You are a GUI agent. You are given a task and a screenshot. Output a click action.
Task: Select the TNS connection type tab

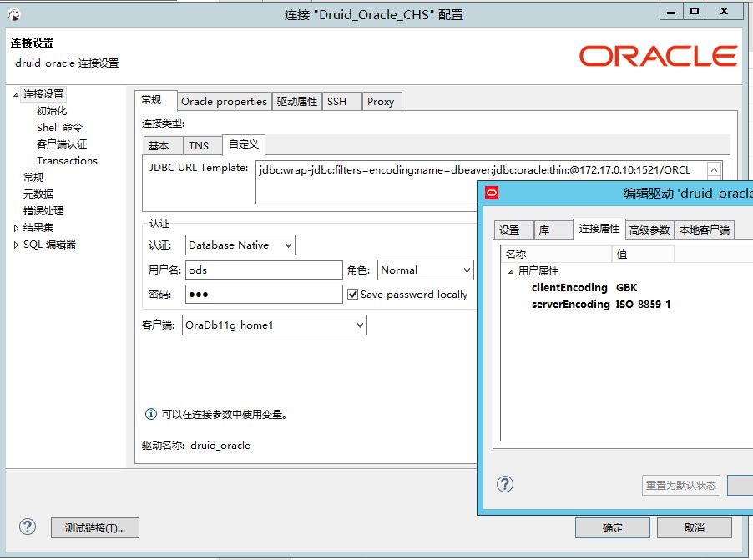202,145
